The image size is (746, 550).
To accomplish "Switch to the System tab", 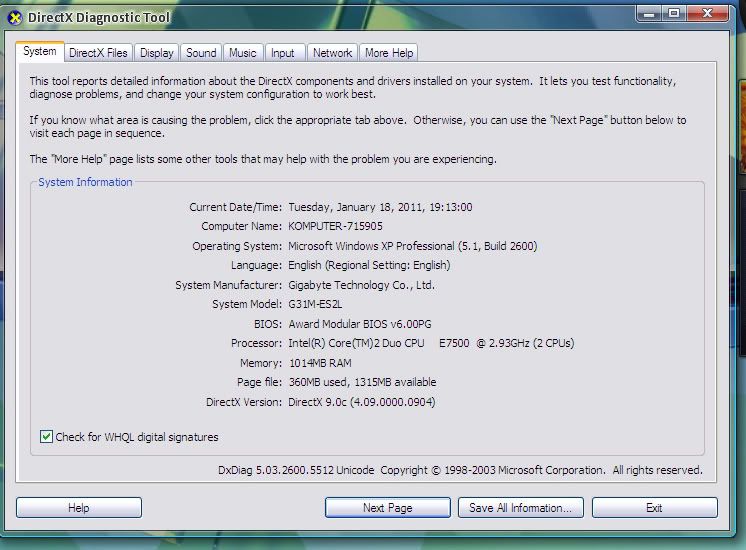I will [x=40, y=51].
